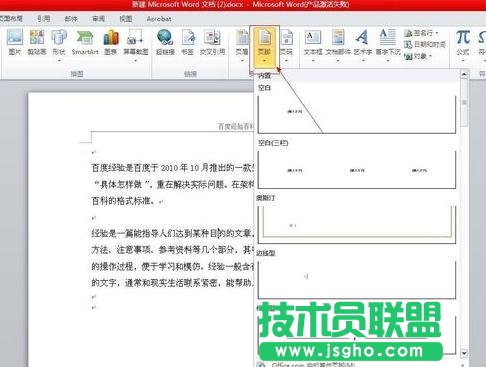This screenshot has height=367, width=486.
Task: Choose the 空白(三栏) three-column footer
Action: tap(357, 169)
